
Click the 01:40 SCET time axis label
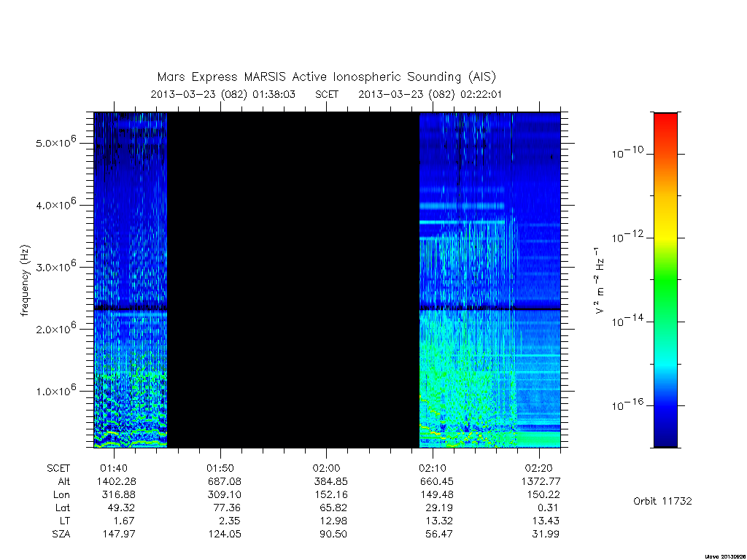coord(114,468)
